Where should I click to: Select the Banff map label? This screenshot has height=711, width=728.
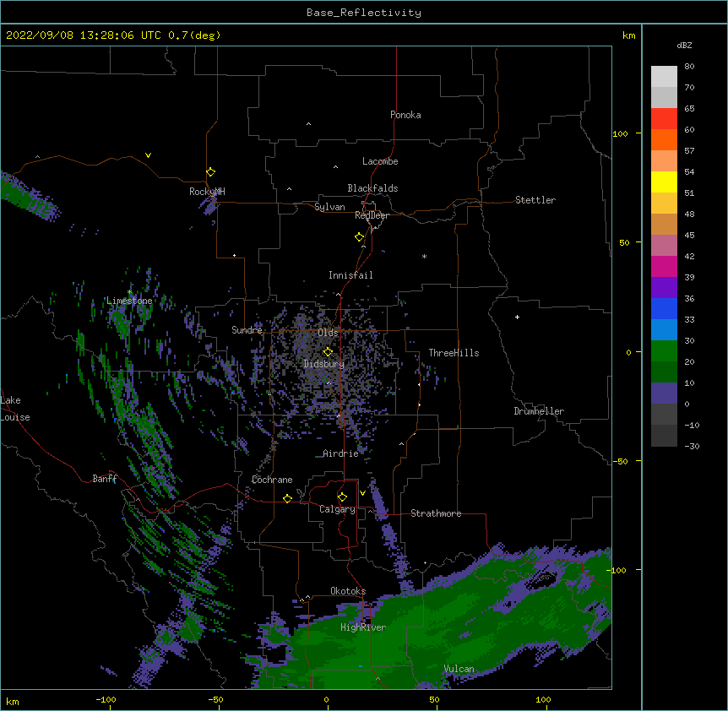click(105, 479)
